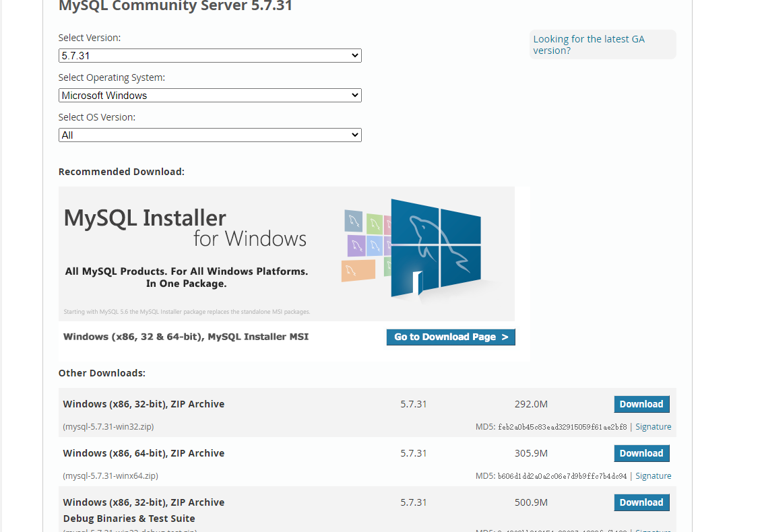Open the Select OS Version dropdown showing All
Image resolution: width=762 pixels, height=532 pixels.
(x=210, y=135)
